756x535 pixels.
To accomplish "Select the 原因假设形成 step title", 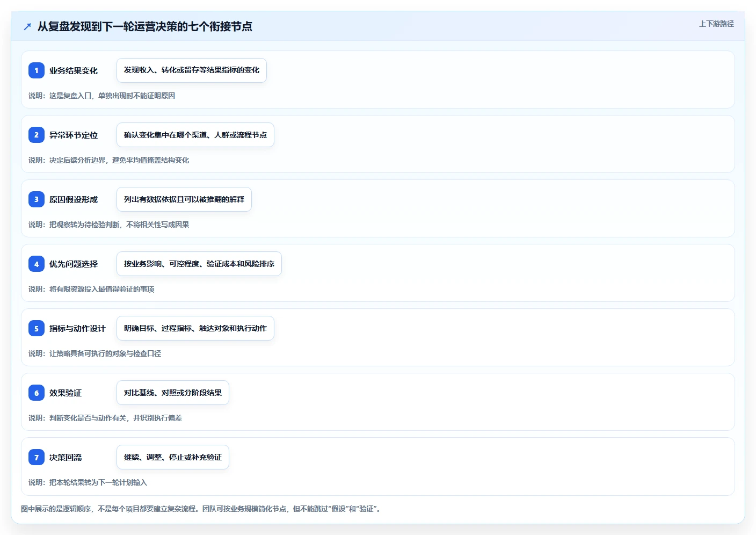I will (74, 199).
